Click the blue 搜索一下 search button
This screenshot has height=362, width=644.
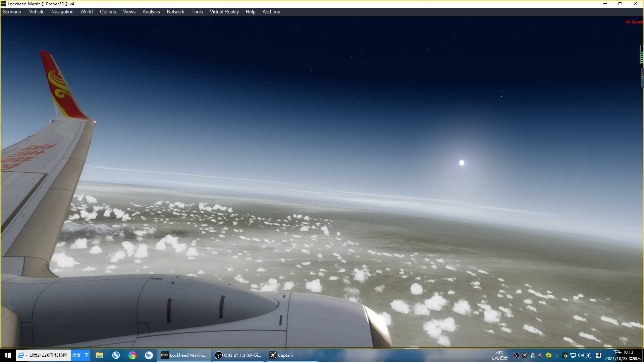click(x=80, y=355)
